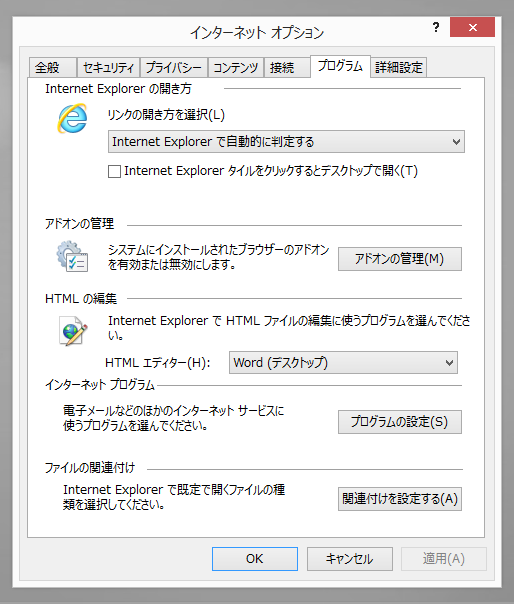The height and width of the screenshot is (604, 514).
Task: Click the HTML の編集 section heading
Action: 81,299
